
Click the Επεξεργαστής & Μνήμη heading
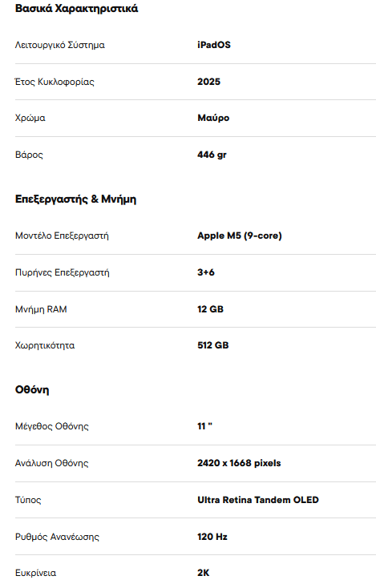pyautogui.click(x=75, y=199)
